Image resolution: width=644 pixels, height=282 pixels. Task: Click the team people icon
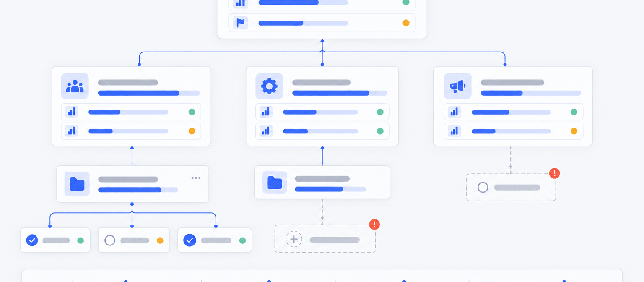[x=75, y=86]
